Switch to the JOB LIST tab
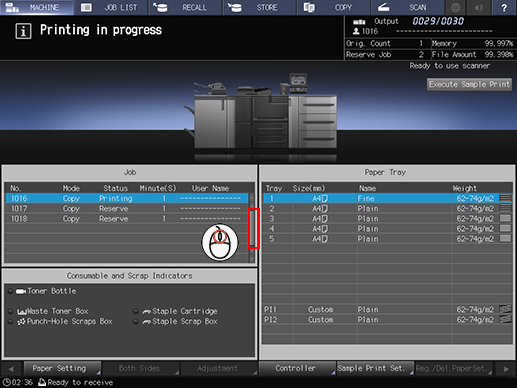 coord(111,7)
